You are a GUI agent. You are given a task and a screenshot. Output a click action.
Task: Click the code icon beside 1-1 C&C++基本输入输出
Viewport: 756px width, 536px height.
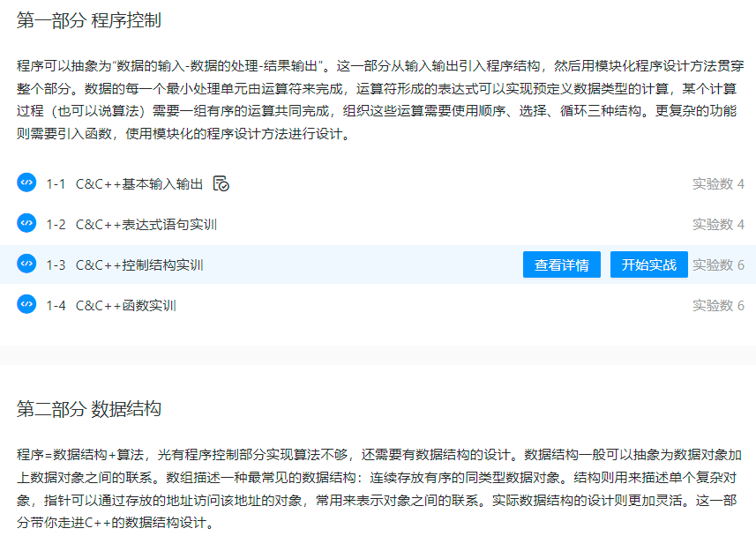click(26, 182)
